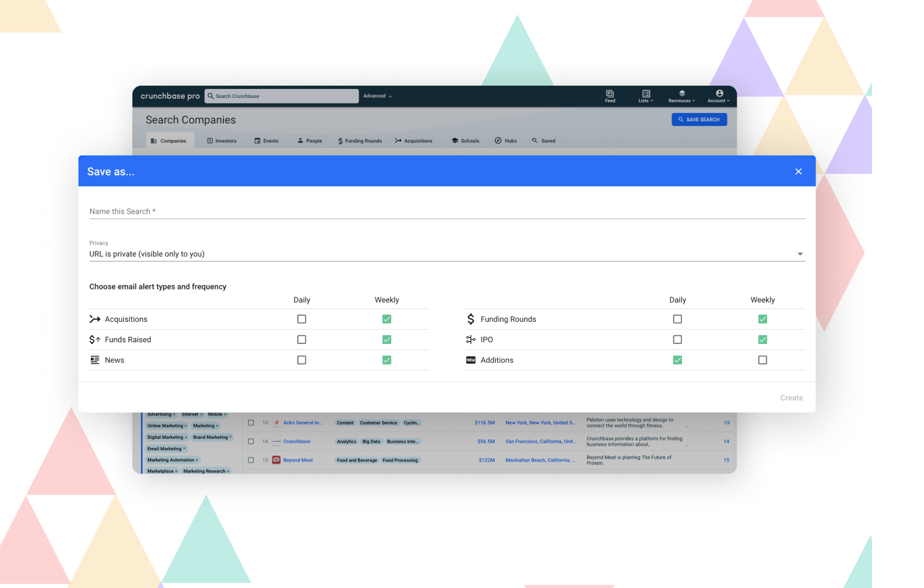Click the search magnifier in Search Crunchbase bar
924x588 pixels.
211,95
